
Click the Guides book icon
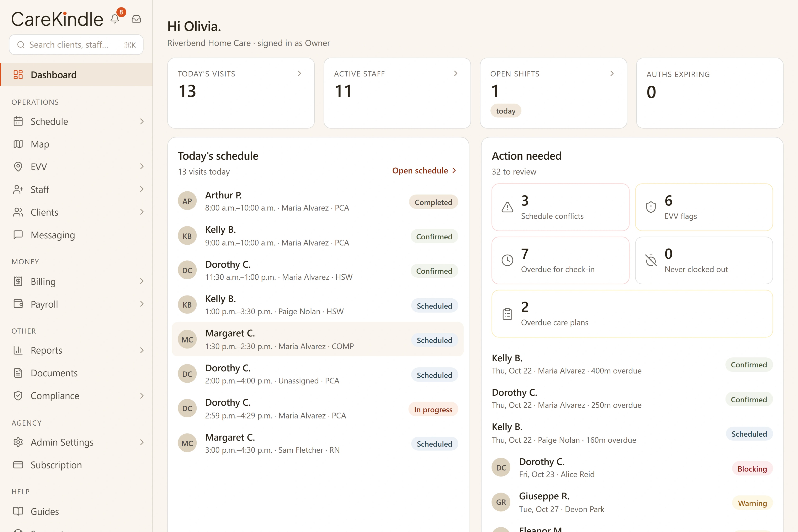tap(18, 511)
